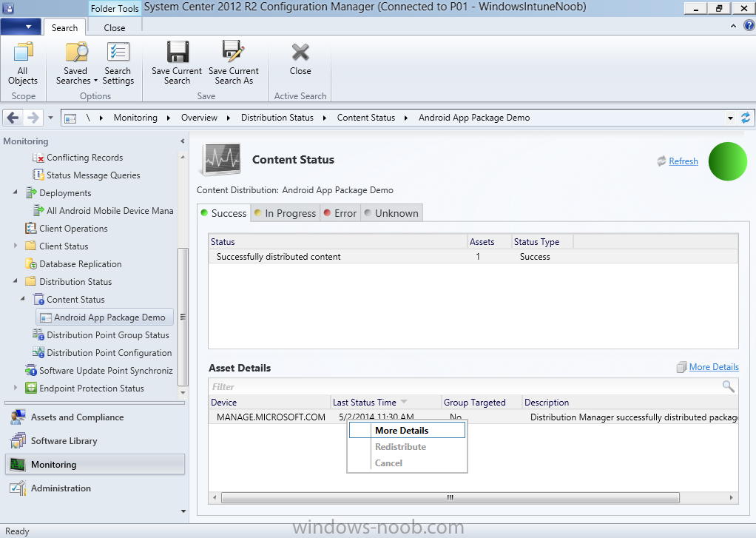Select Conflicting Records in the tree
Screen dimensions: 756x538
click(84, 158)
